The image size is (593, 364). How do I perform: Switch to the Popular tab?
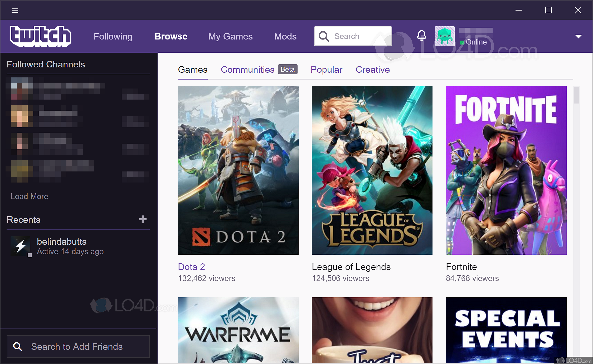pos(326,70)
